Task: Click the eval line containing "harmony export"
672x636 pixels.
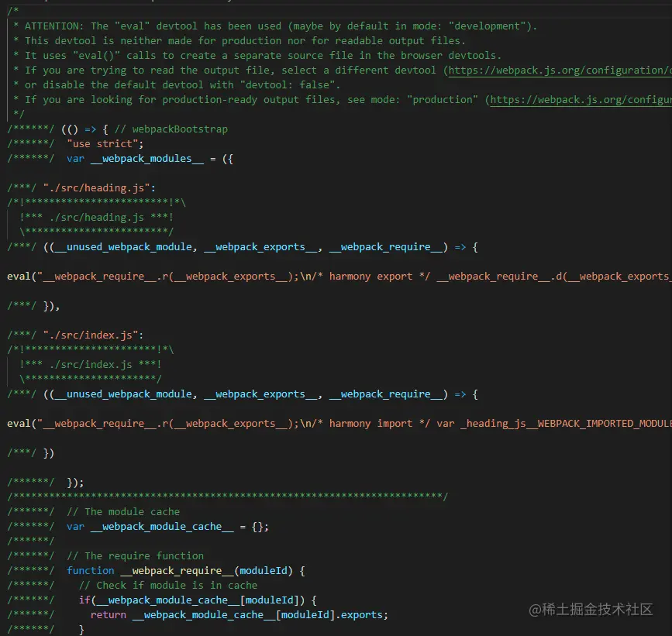Action: [339, 277]
